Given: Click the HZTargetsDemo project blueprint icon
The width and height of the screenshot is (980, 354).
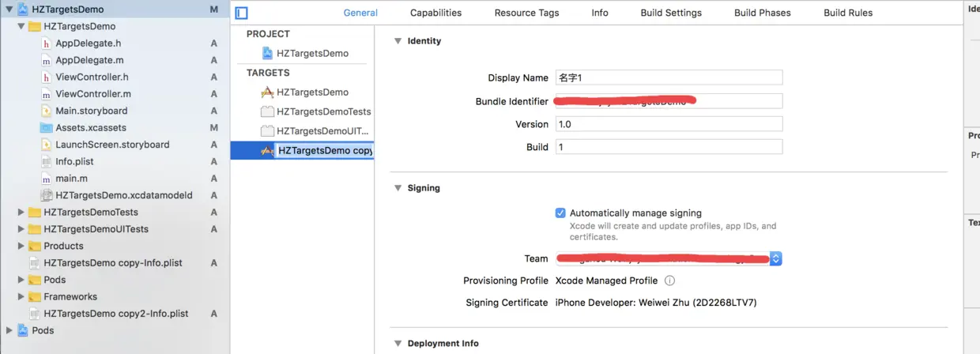Looking at the screenshot, I should coord(268,54).
